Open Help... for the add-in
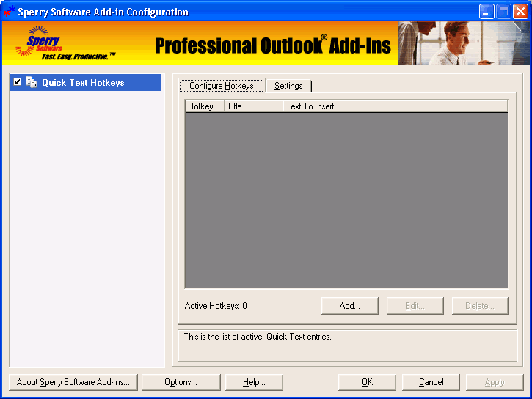The height and width of the screenshot is (399, 532). [x=254, y=382]
